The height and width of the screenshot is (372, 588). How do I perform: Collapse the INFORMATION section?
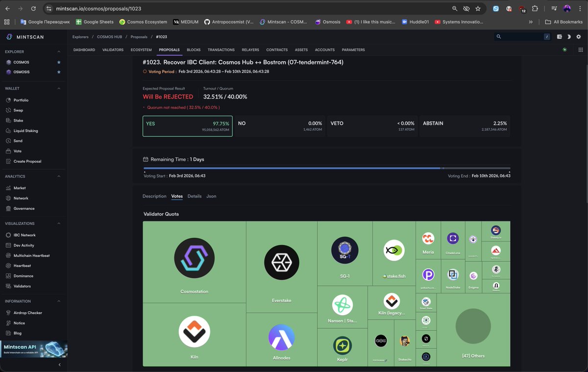[x=59, y=301]
